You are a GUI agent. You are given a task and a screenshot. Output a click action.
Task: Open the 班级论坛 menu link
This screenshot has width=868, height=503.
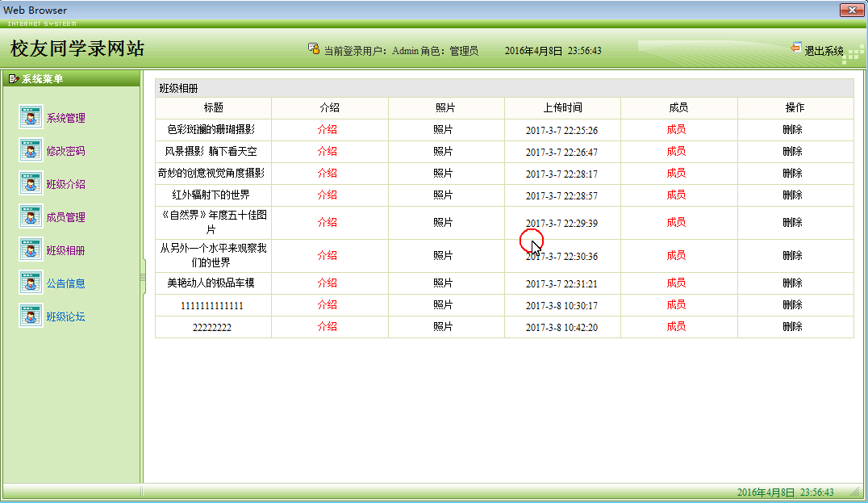pyautogui.click(x=65, y=316)
